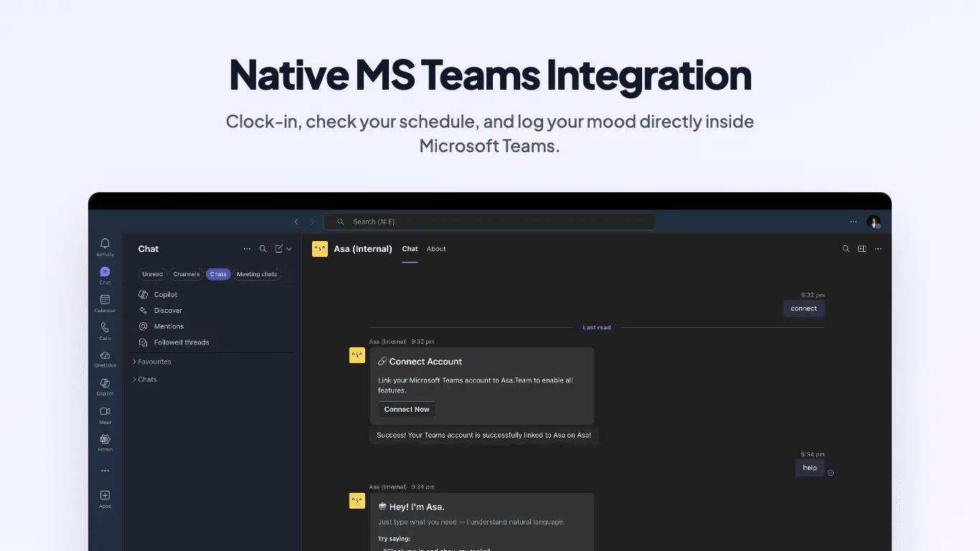Click the open-in-panel icon in chat header
Image resolution: width=980 pixels, height=551 pixels.
pos(862,249)
